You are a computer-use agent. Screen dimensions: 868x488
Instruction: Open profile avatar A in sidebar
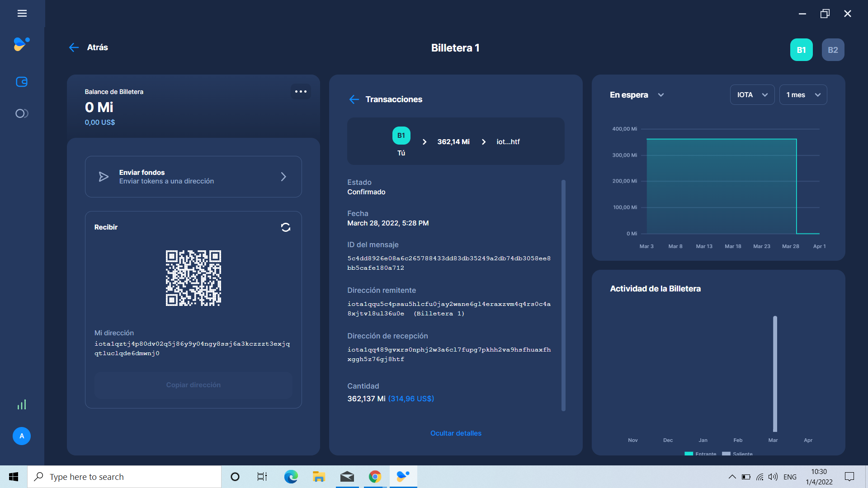22,436
